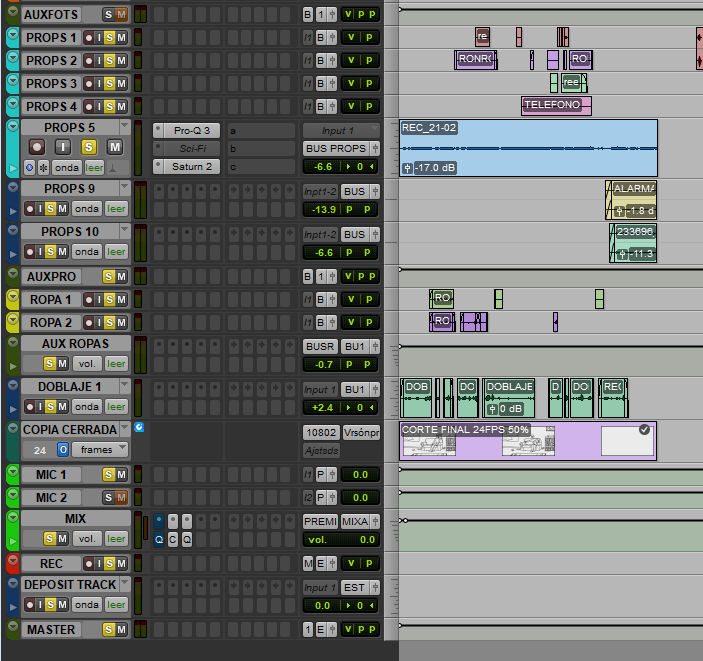Click the round arrow icon beside MIC 1
Screen dimensions: 703x661
click(x=13, y=471)
